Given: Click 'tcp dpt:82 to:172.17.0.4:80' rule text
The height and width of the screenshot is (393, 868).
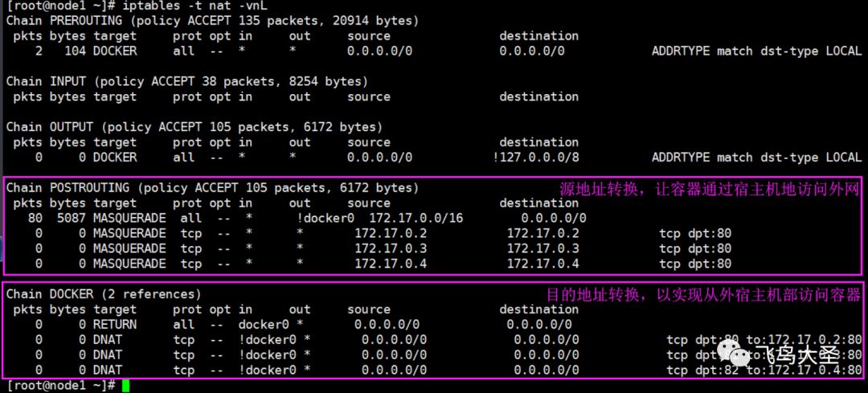Looking at the screenshot, I should point(764,370).
